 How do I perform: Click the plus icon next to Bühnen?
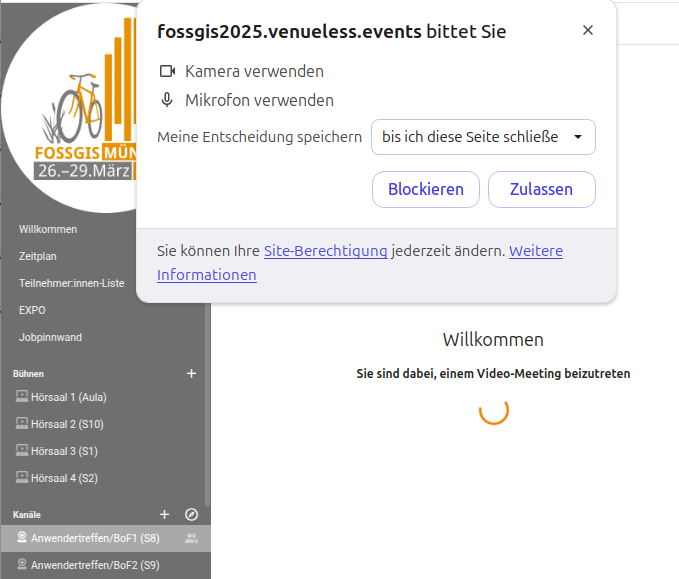point(192,374)
